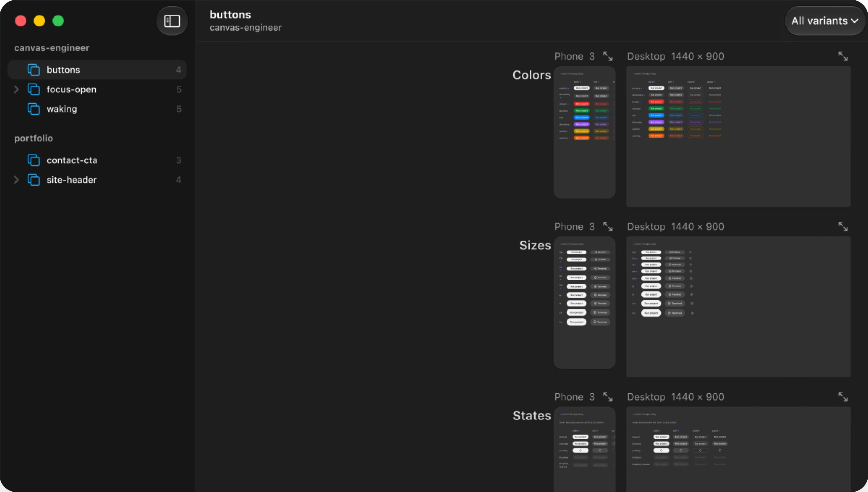Open the Sizes Phone thumbnail

pyautogui.click(x=584, y=302)
